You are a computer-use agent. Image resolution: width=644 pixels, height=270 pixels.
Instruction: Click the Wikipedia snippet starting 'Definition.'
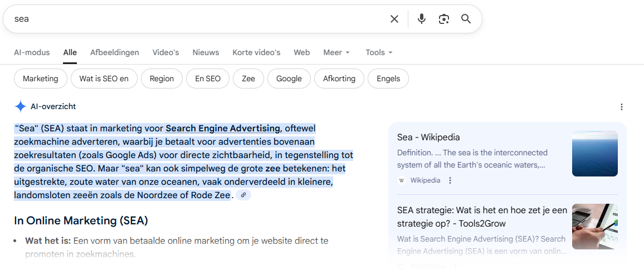tap(472, 159)
